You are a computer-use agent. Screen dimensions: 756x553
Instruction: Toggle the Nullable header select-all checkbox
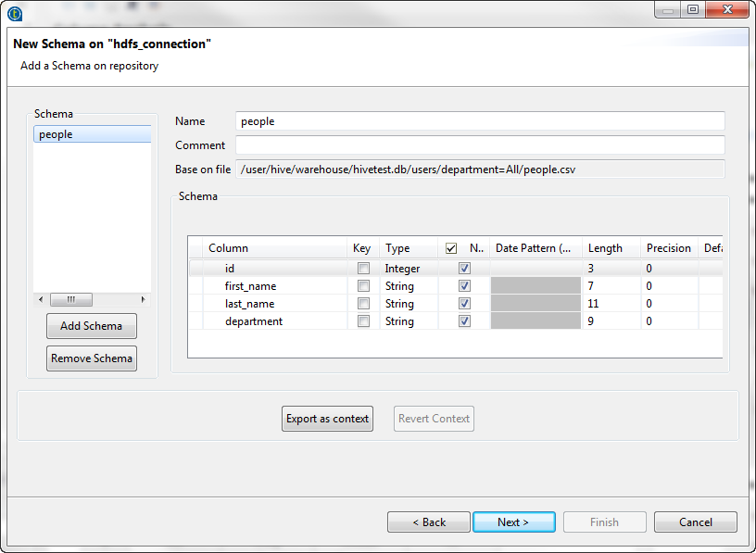click(x=451, y=248)
